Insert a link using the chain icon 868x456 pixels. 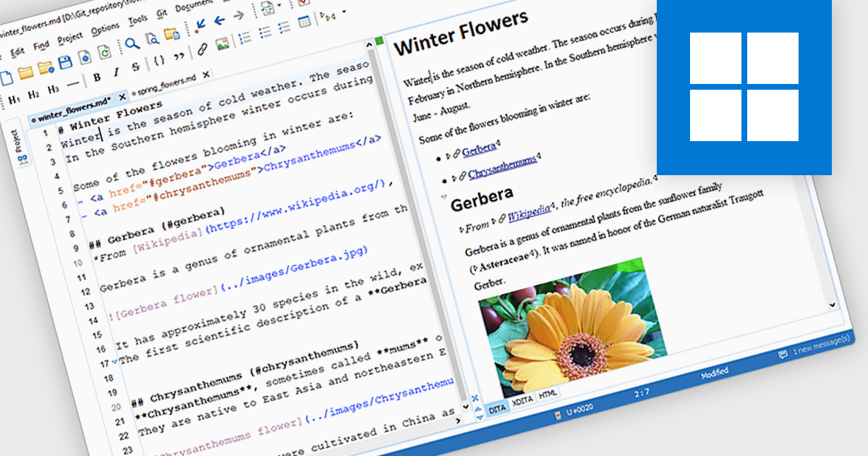(x=203, y=48)
